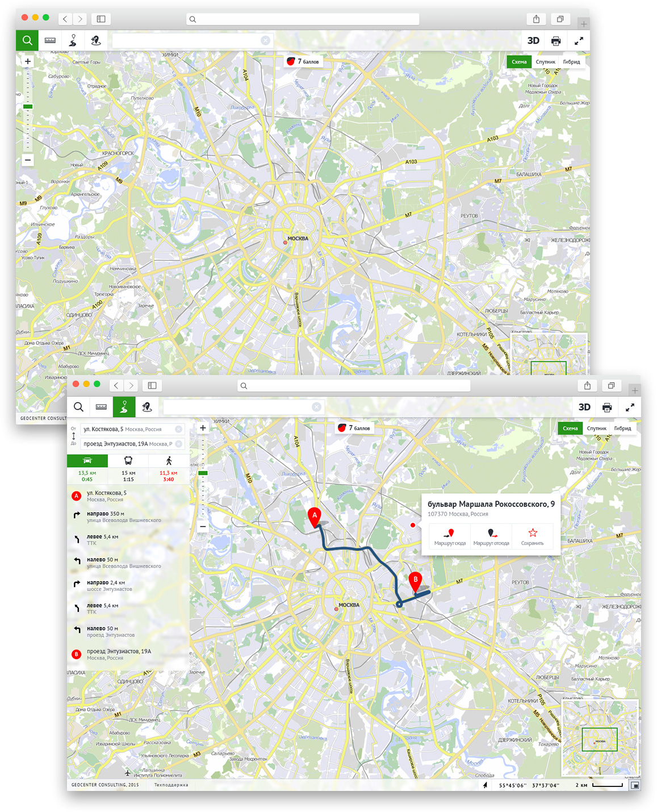Open route planner icon in back window

click(x=73, y=40)
